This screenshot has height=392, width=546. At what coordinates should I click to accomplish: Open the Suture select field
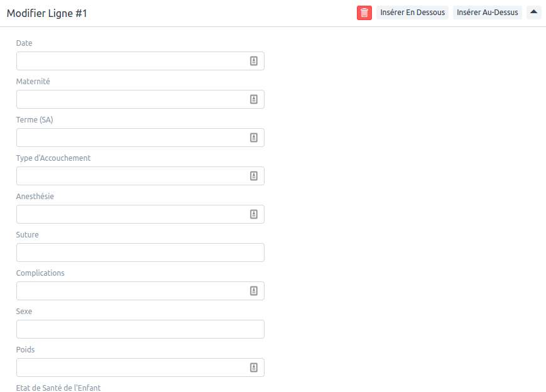(x=140, y=253)
